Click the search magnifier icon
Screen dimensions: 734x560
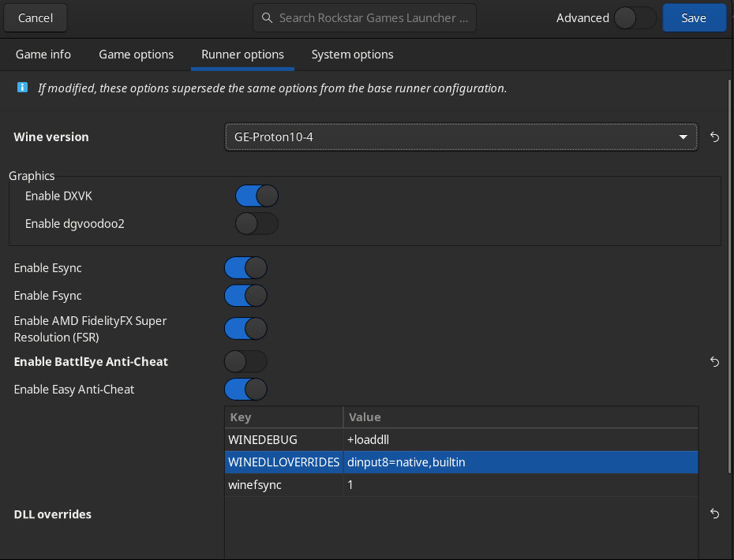point(267,18)
